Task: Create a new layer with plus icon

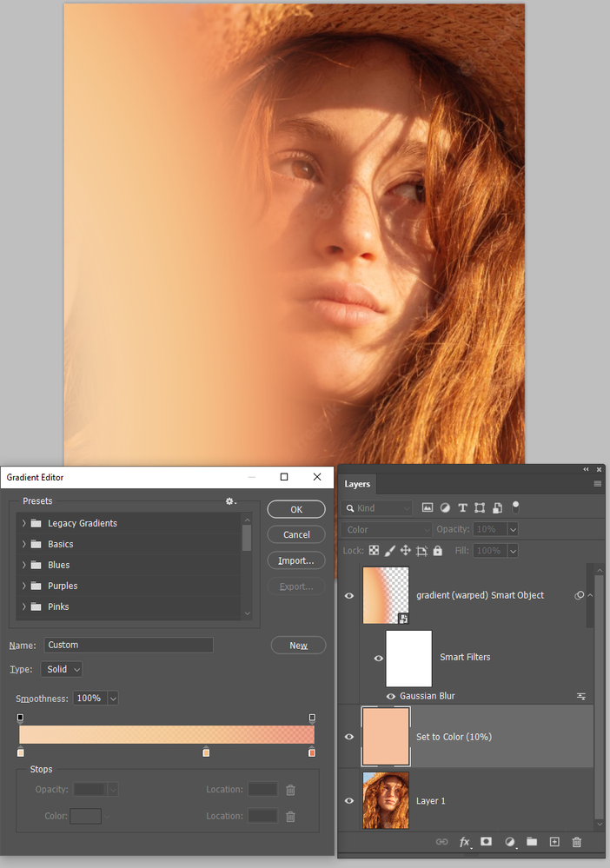Action: (x=554, y=842)
